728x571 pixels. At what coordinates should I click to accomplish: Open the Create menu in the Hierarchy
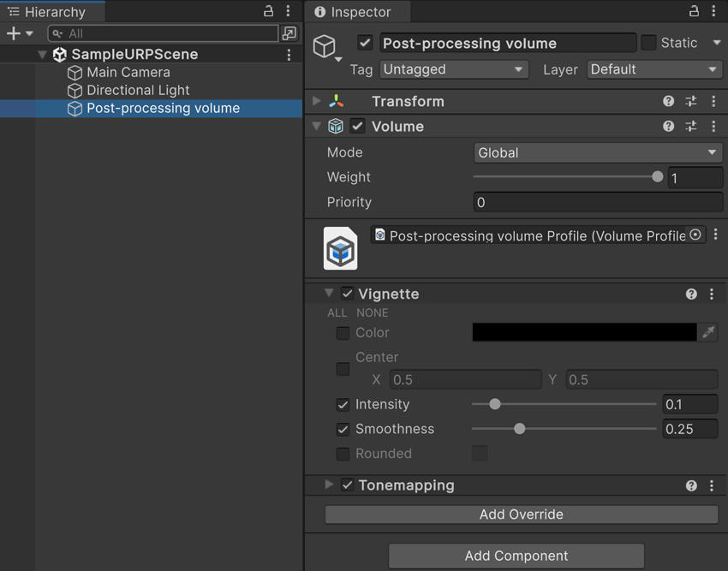click(12, 33)
